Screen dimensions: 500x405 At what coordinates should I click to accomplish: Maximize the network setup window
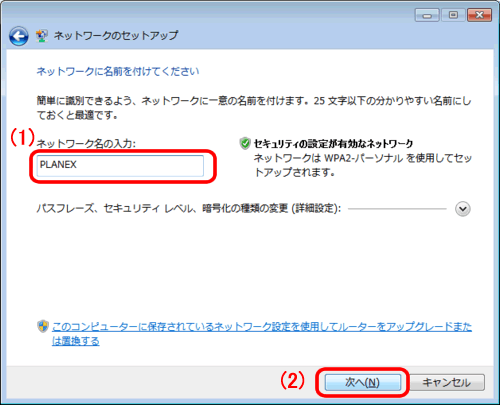[x=453, y=15]
